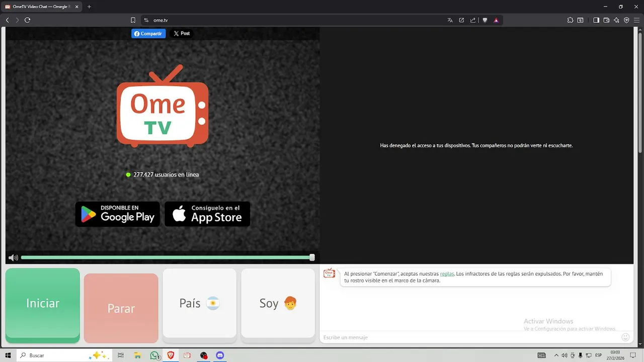Open the reglas rules link
This screenshot has height=362, width=644.
pyautogui.click(x=447, y=274)
